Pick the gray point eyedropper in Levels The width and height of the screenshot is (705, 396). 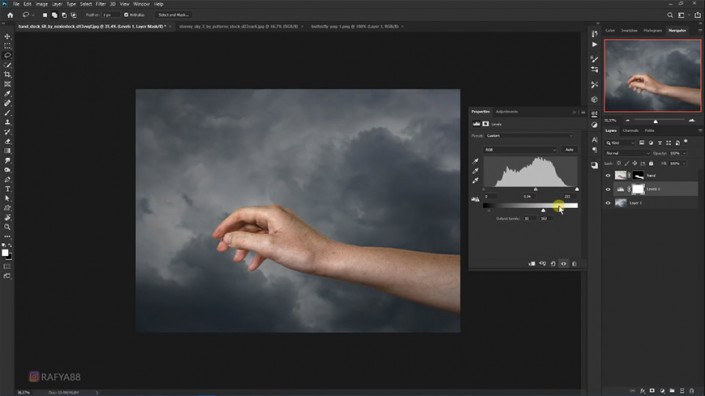(x=475, y=171)
